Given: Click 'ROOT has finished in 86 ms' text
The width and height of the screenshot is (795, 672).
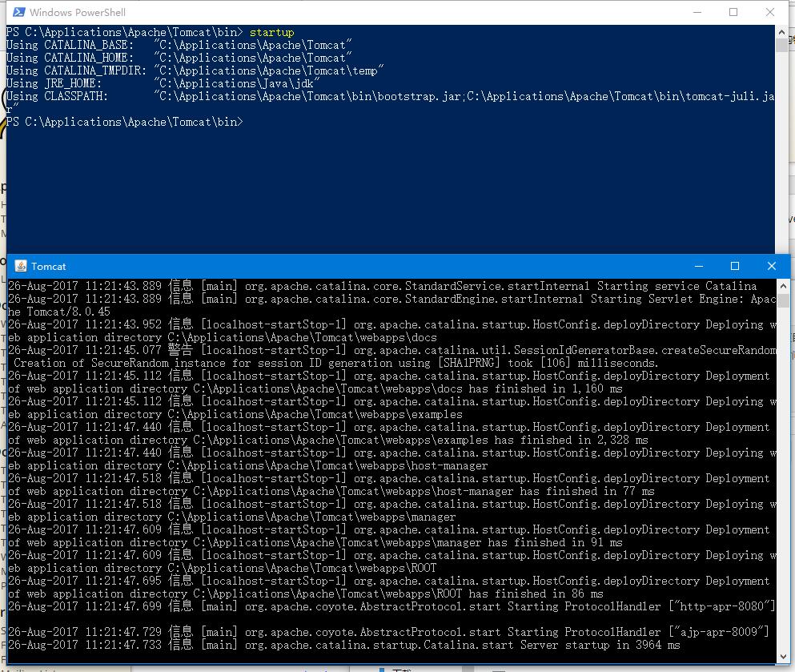Looking at the screenshot, I should [520, 594].
